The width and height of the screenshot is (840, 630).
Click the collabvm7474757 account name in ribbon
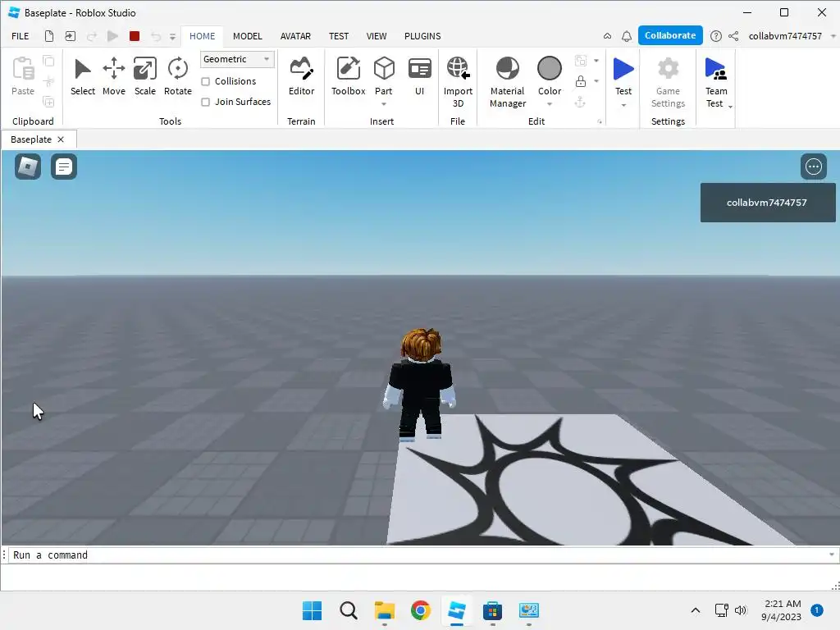(785, 36)
